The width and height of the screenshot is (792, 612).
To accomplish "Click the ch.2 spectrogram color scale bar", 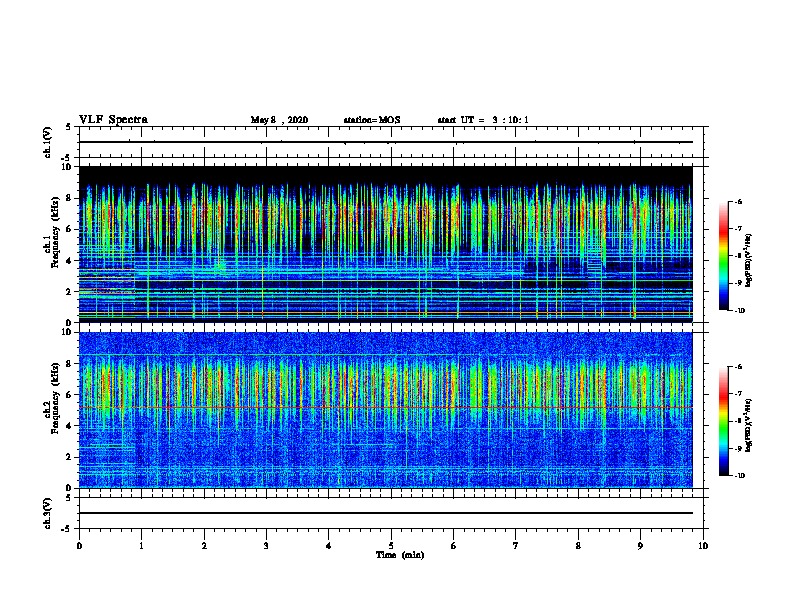I will 724,421.
